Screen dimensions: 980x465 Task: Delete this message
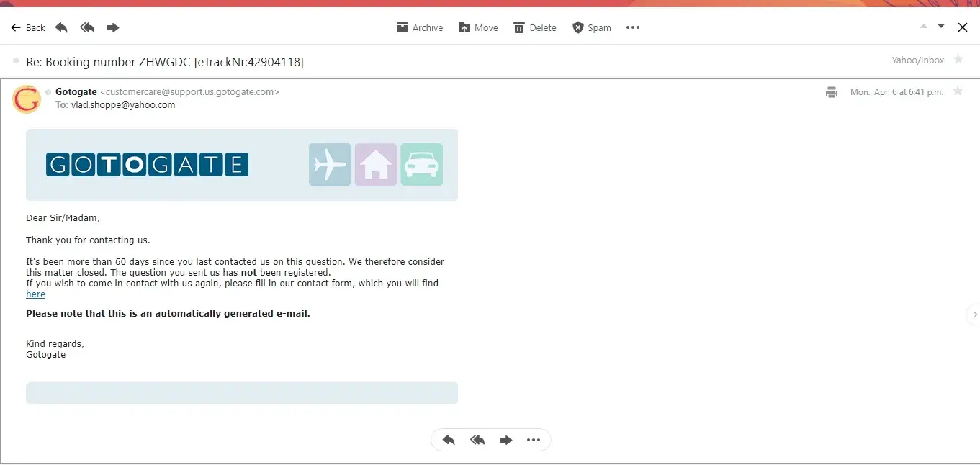(x=535, y=27)
